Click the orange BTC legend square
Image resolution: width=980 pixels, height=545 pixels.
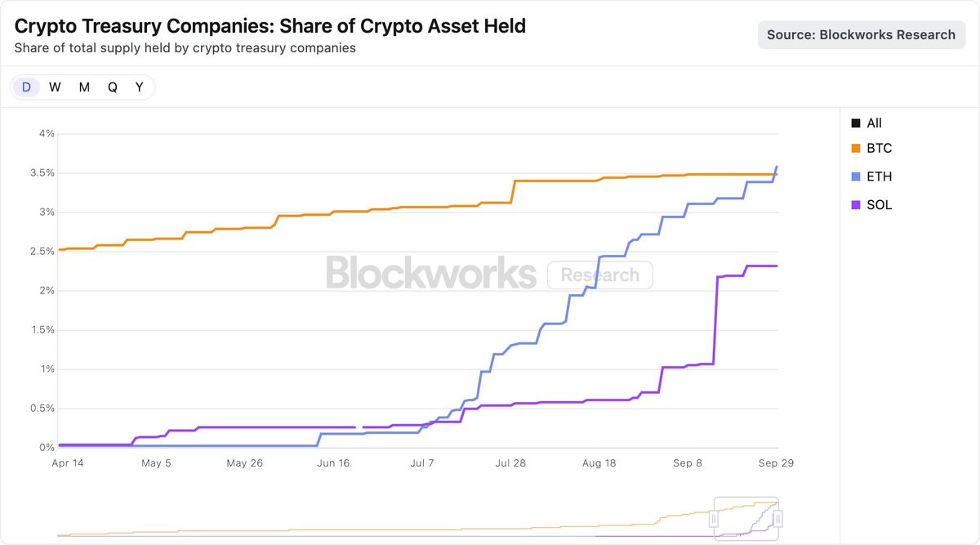[855, 149]
